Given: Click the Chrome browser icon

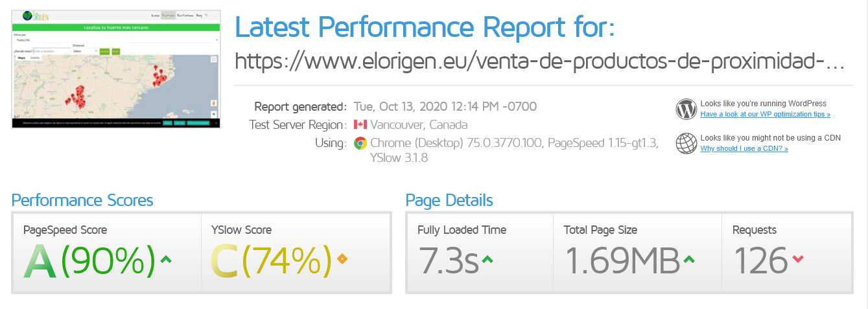Looking at the screenshot, I should pyautogui.click(x=360, y=143).
